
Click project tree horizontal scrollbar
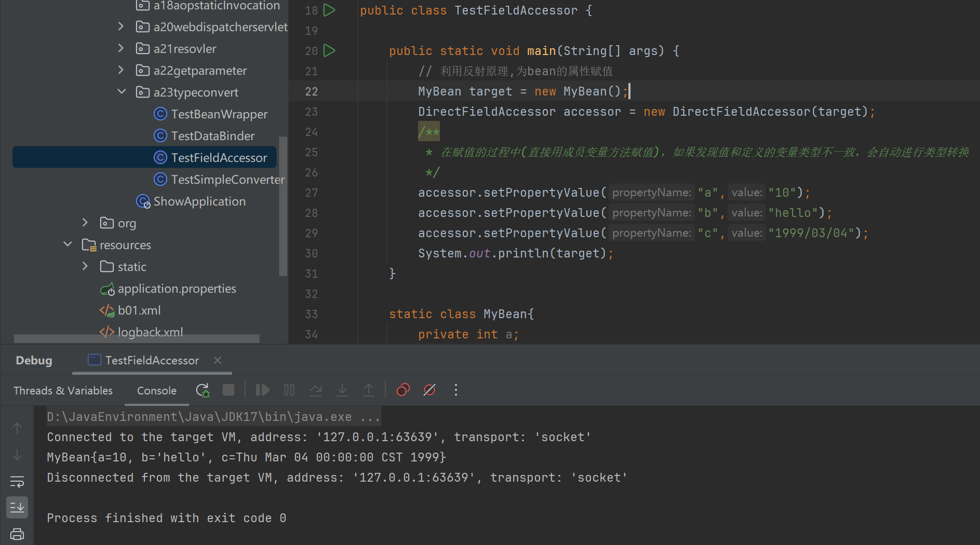pyautogui.click(x=137, y=338)
